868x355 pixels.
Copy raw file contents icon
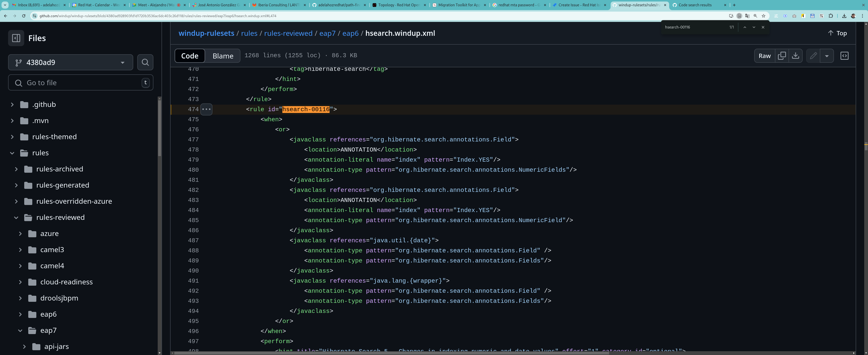pos(782,56)
